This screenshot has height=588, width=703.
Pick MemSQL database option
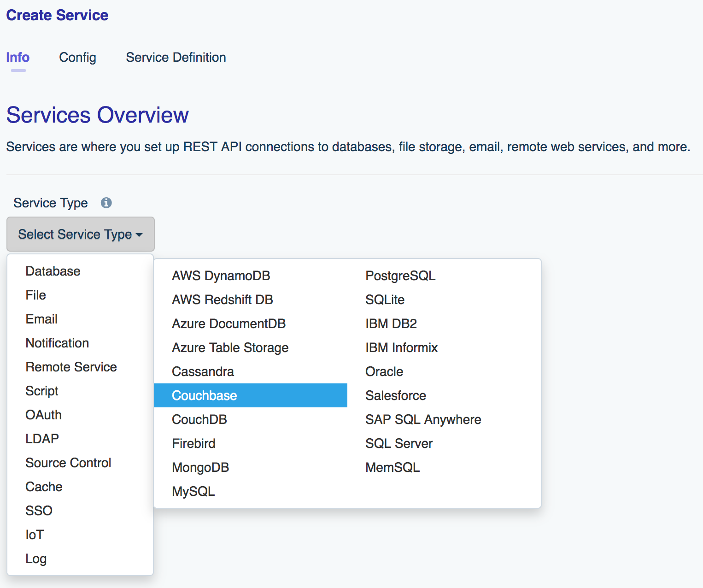coord(444,467)
